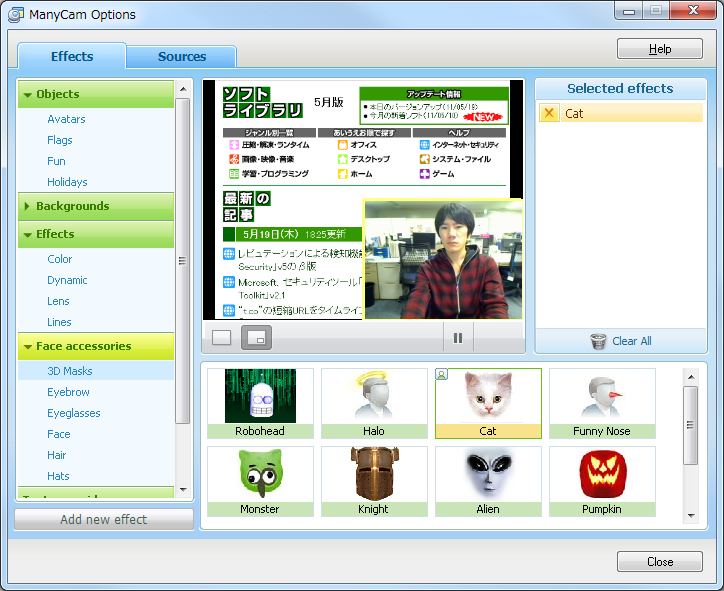Switch to the Sources tab
Viewport: 724px width, 591px height.
[x=182, y=57]
